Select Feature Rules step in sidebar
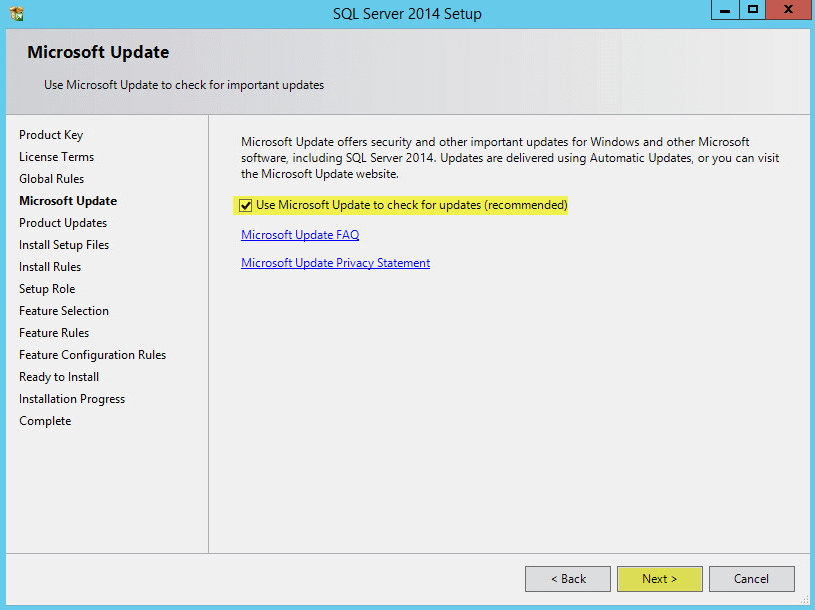This screenshot has width=815, height=610. point(54,333)
